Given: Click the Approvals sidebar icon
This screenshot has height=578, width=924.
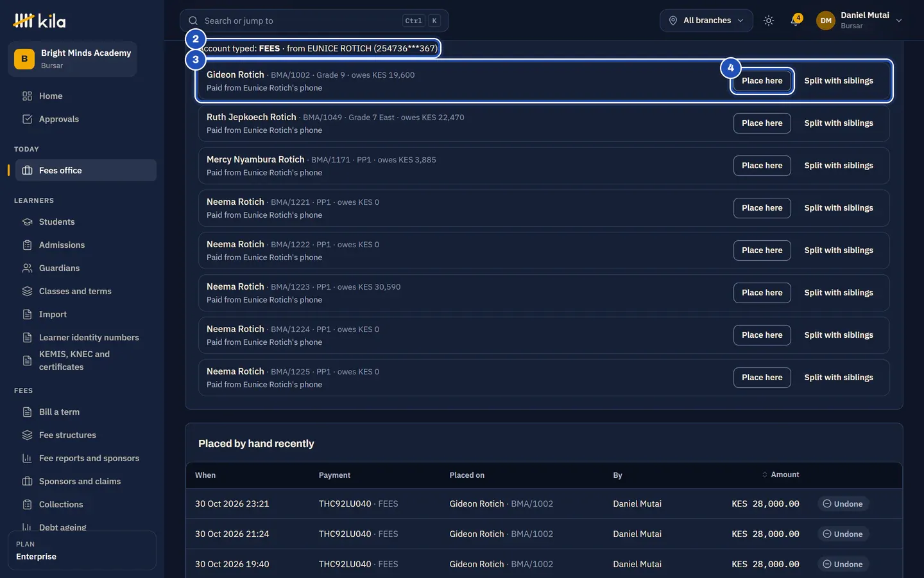Looking at the screenshot, I should [x=27, y=119].
